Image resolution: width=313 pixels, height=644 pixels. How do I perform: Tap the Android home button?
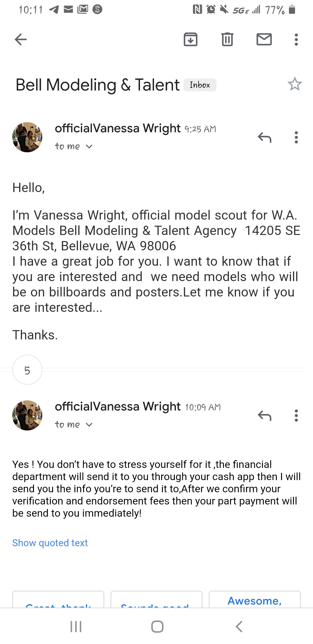[157, 627]
